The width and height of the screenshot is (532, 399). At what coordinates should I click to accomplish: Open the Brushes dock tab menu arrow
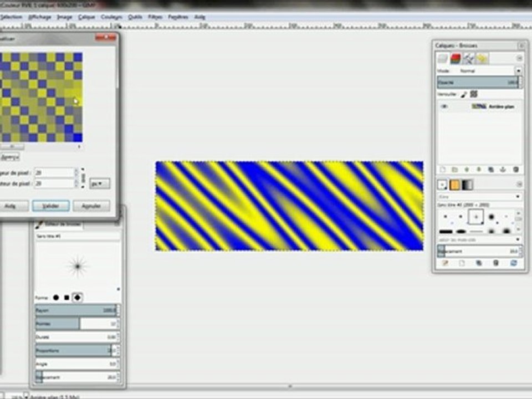pyautogui.click(x=519, y=184)
